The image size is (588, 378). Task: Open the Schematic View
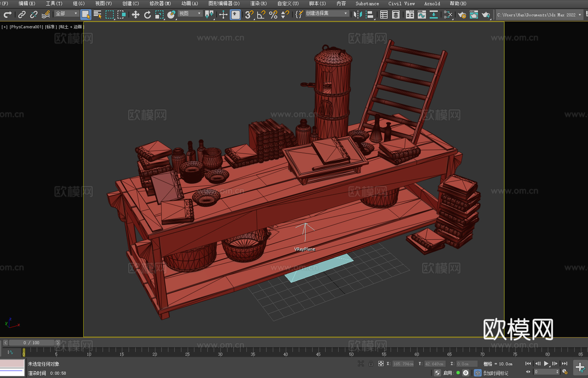[434, 14]
